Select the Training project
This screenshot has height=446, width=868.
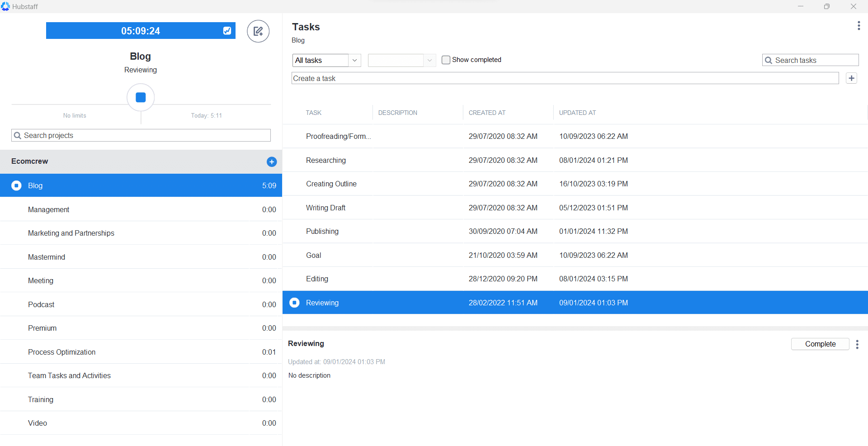pos(141,399)
